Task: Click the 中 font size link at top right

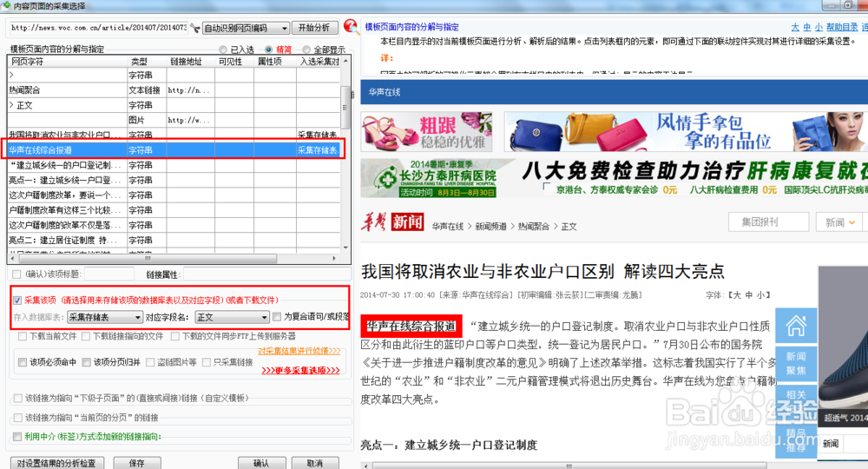Action: coord(807,27)
